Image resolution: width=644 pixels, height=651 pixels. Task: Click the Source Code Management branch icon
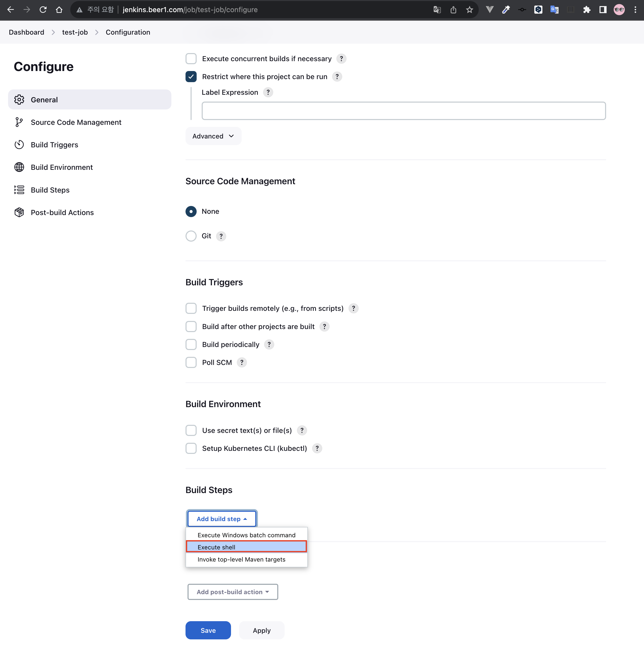[19, 122]
